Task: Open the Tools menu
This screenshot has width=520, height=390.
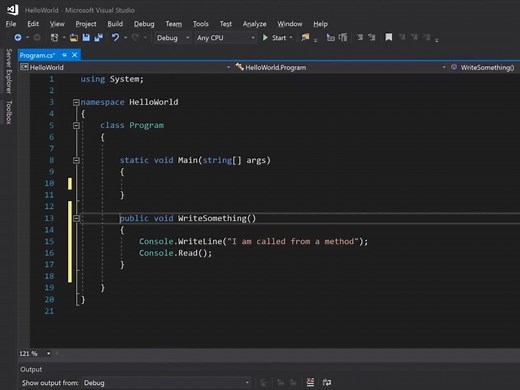Action: click(x=200, y=24)
